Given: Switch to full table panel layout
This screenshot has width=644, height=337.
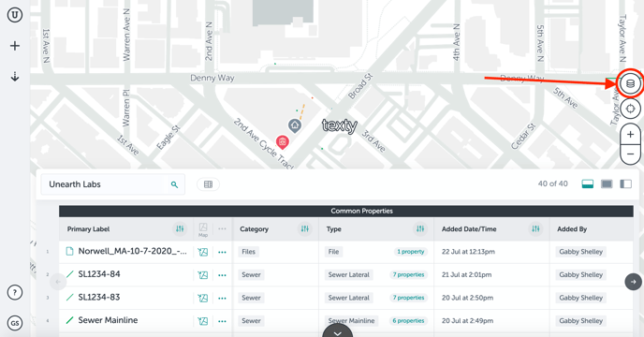Looking at the screenshot, I should tap(607, 184).
